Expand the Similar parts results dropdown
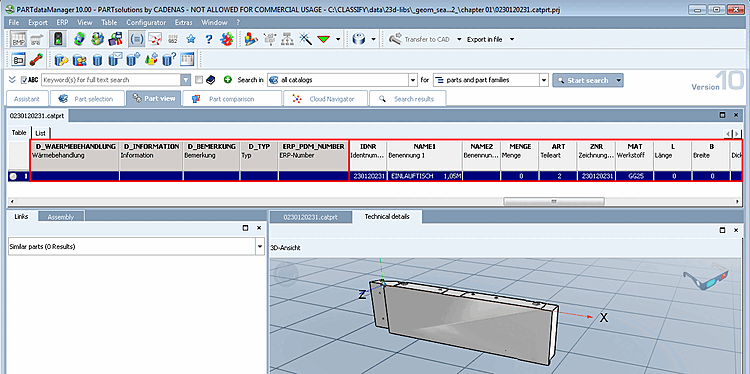Viewport: 750px width, 374px height. point(260,247)
